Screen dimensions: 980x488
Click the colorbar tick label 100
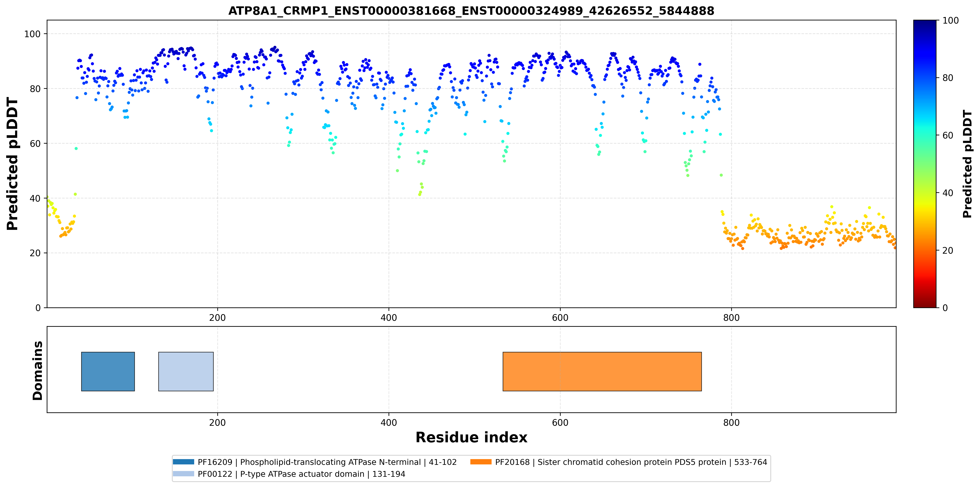point(950,21)
